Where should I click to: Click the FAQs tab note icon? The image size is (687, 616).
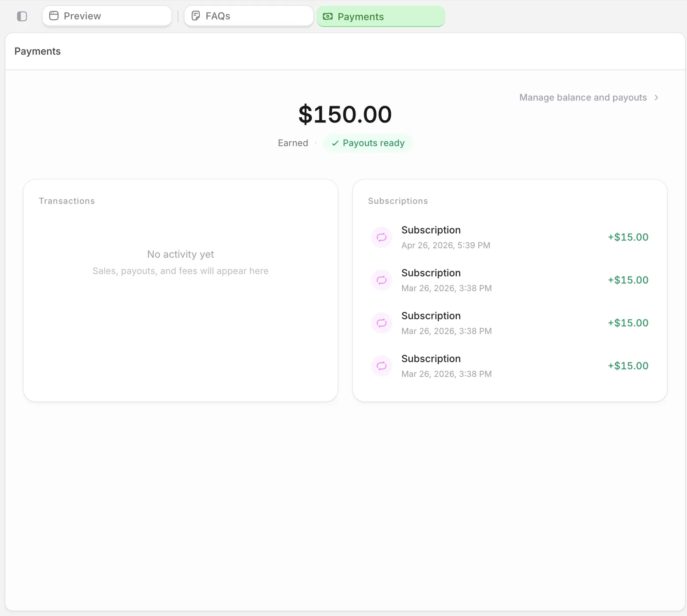click(x=196, y=16)
